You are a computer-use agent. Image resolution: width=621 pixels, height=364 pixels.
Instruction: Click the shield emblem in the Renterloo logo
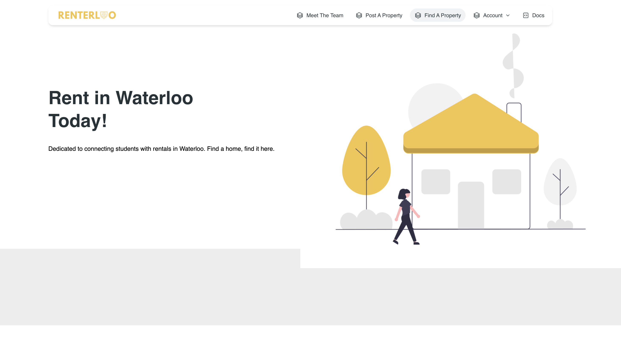pyautogui.click(x=104, y=15)
